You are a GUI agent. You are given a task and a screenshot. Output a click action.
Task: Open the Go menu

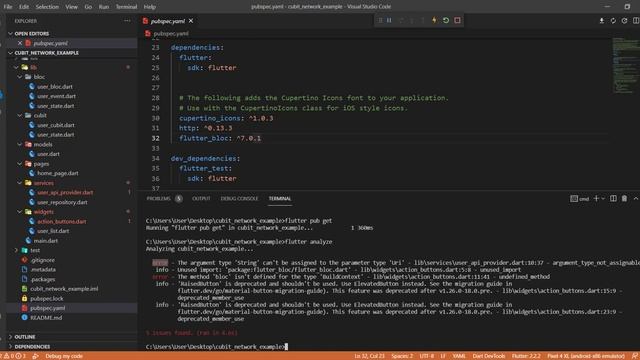88,7
